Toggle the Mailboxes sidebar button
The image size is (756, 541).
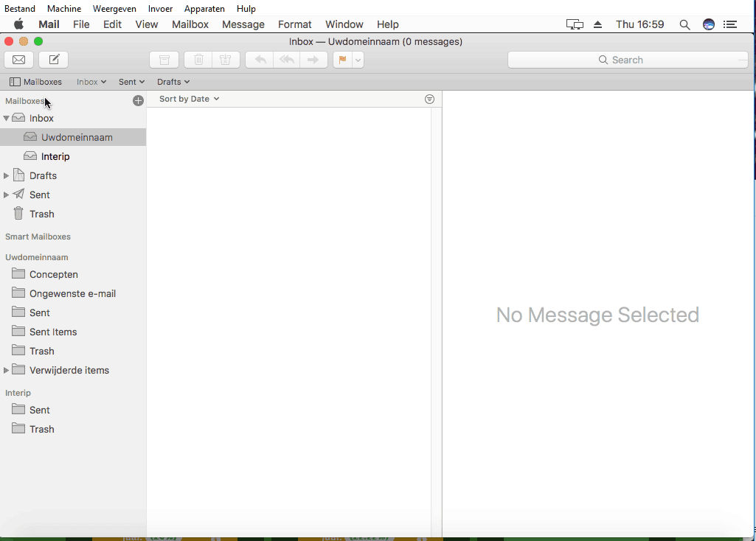click(35, 82)
